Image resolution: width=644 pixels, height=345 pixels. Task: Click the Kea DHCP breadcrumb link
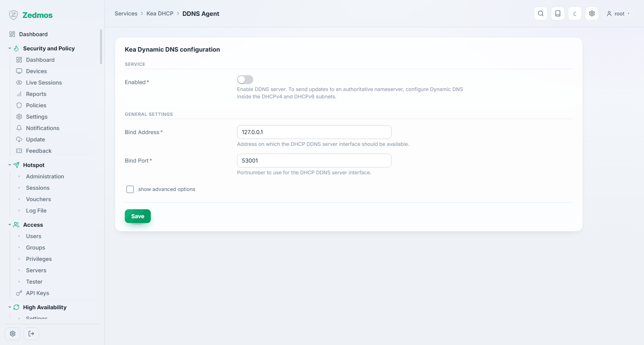pos(160,13)
